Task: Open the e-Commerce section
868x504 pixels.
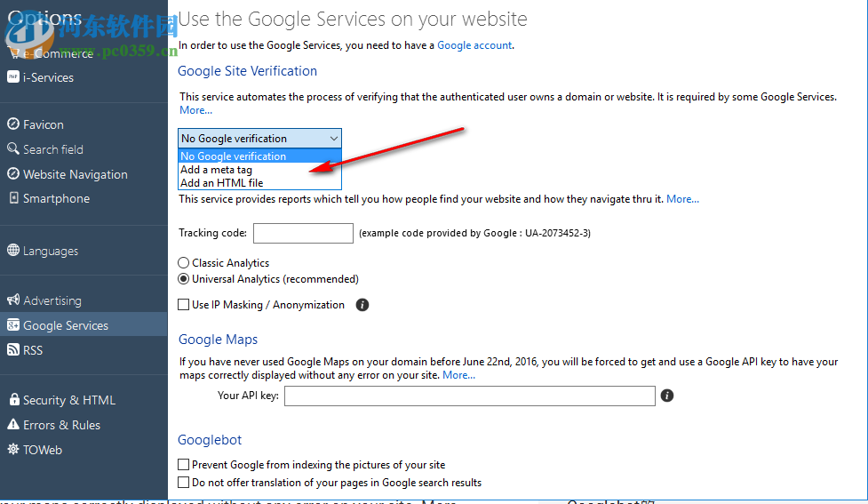Action: (58, 53)
